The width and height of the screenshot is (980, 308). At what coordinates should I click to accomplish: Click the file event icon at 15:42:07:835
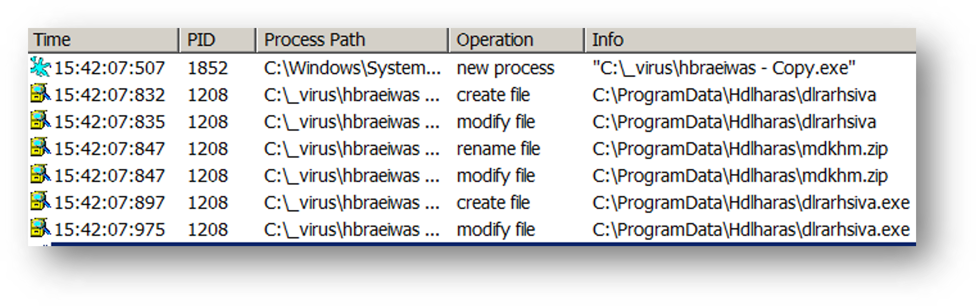40,120
